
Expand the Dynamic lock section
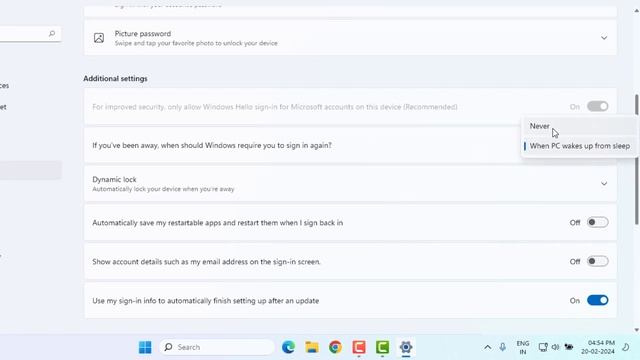click(x=604, y=184)
